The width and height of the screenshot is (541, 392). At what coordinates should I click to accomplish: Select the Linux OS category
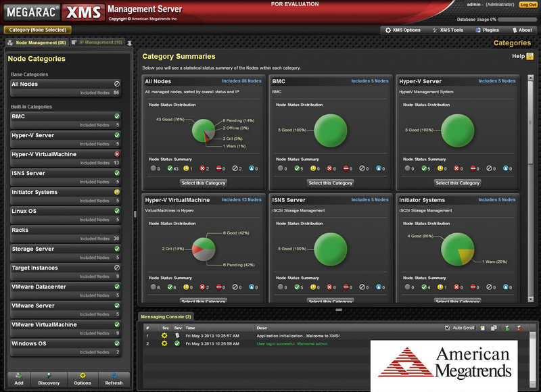click(x=66, y=216)
